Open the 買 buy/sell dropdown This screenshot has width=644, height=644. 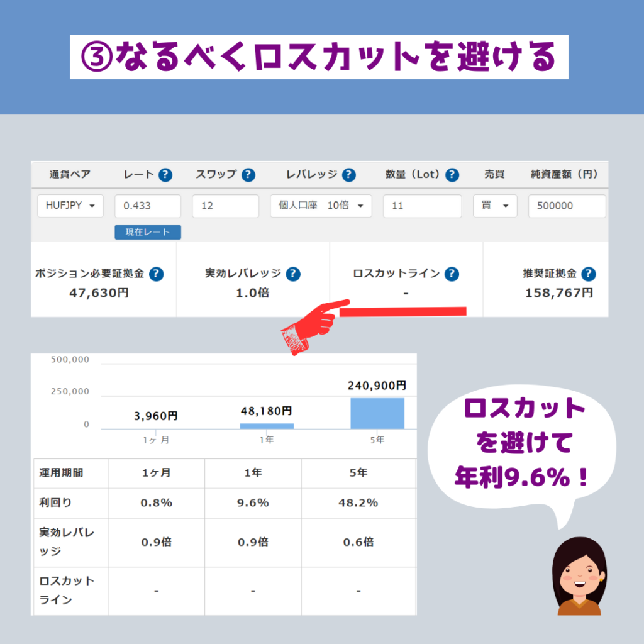click(495, 206)
